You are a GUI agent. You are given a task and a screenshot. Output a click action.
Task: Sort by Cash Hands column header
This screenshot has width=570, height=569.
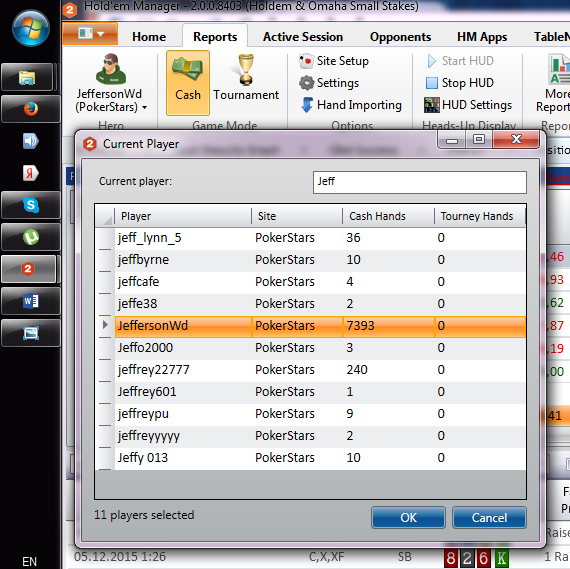[x=388, y=216]
